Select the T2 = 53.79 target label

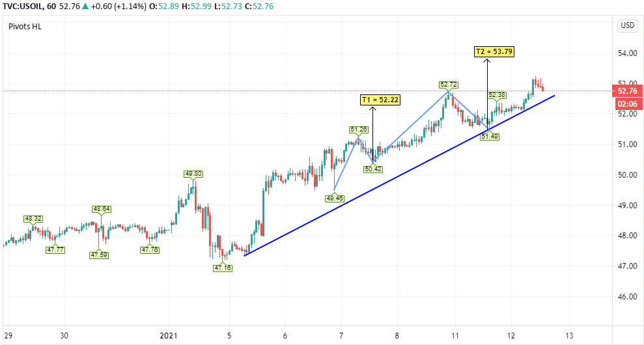494,52
